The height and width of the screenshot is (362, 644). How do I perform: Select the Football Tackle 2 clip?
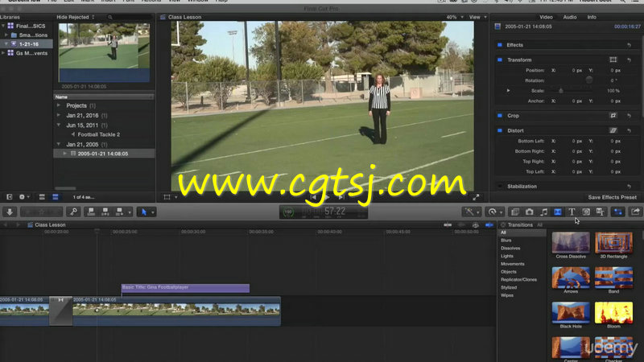click(x=98, y=134)
